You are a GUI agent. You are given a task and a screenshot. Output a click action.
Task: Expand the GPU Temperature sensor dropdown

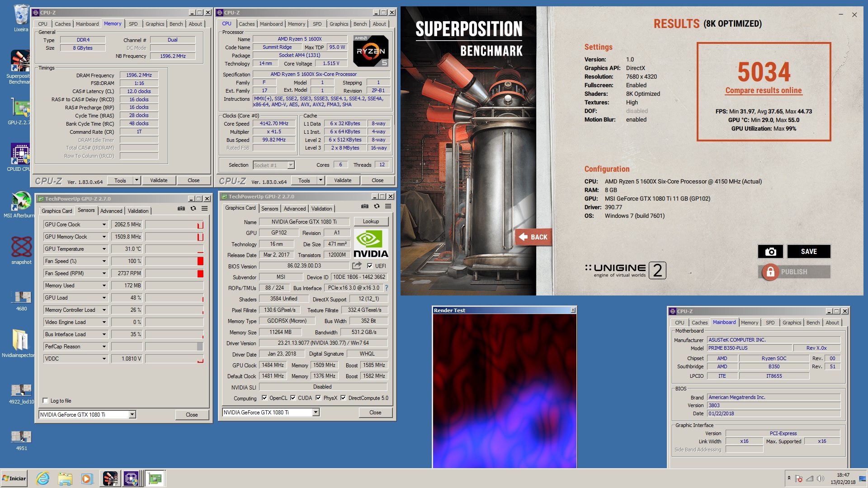tap(104, 249)
